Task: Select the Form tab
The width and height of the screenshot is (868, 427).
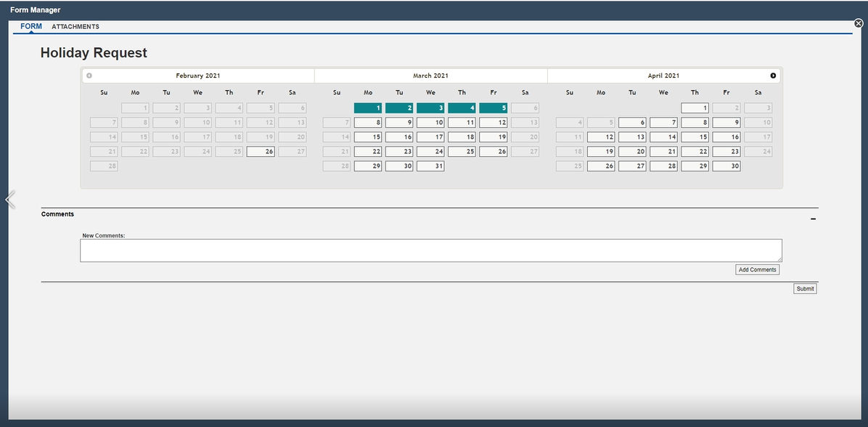Action: 31,27
